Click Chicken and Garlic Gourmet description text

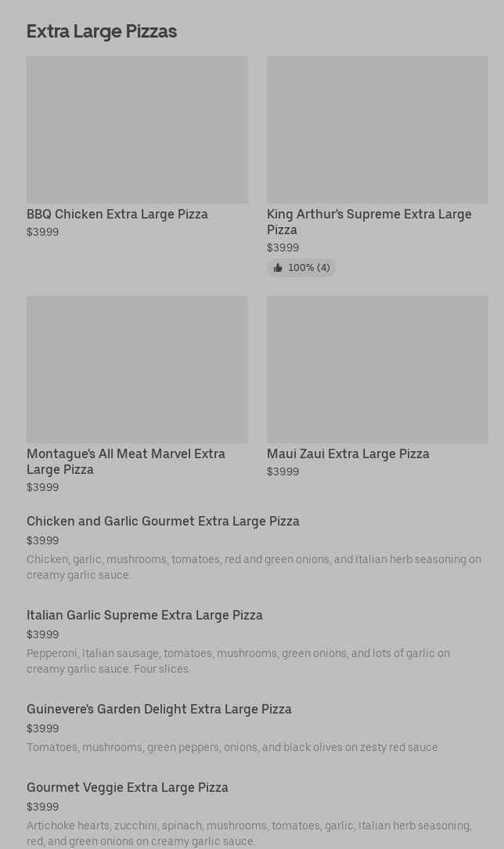click(x=254, y=567)
